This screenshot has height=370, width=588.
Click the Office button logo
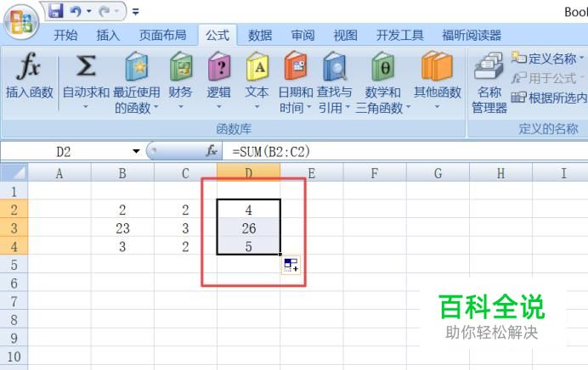(21, 22)
